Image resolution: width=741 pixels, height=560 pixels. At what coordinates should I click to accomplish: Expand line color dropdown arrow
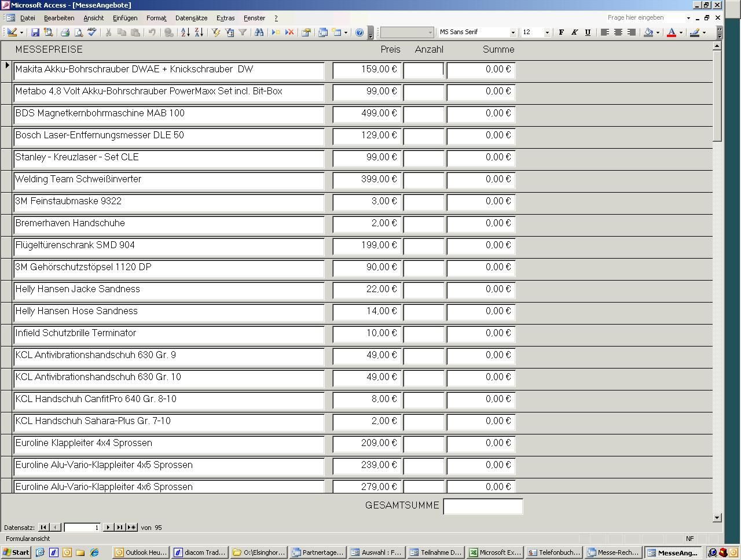click(704, 32)
